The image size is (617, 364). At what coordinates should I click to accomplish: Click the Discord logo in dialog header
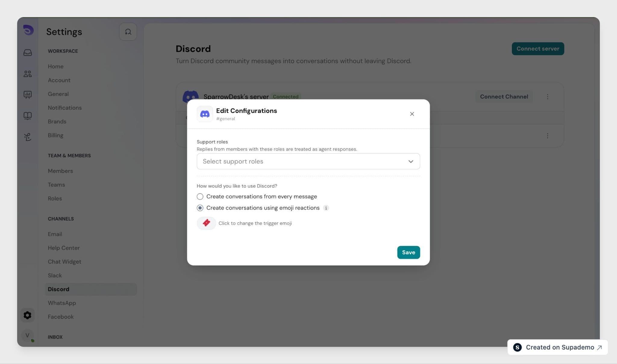click(205, 114)
